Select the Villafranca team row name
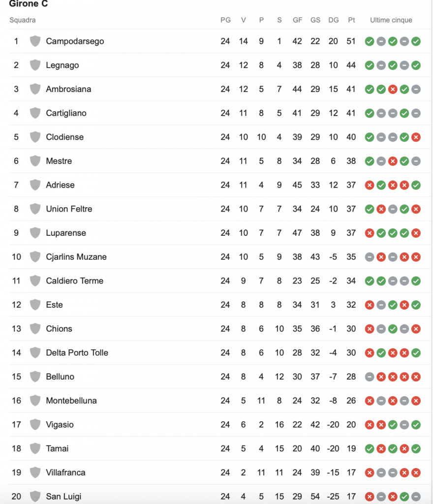433x504 pixels. pyautogui.click(x=65, y=472)
